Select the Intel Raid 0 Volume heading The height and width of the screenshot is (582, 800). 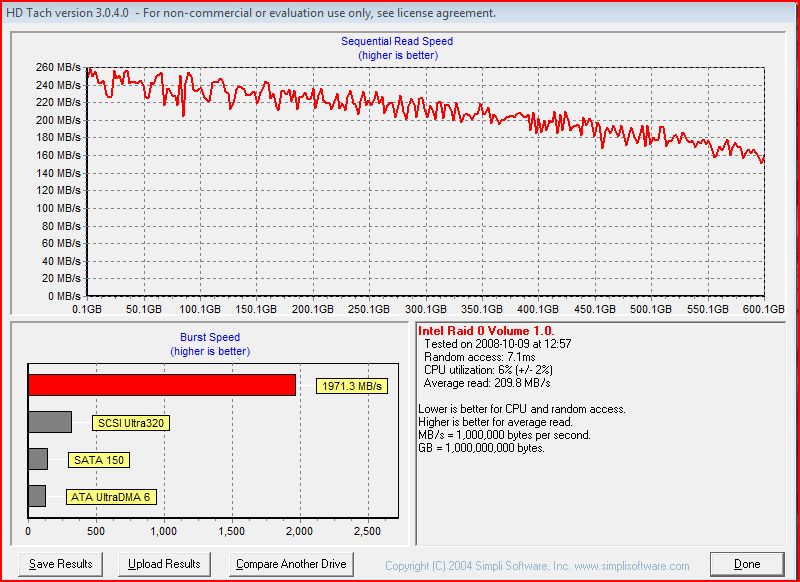click(486, 330)
